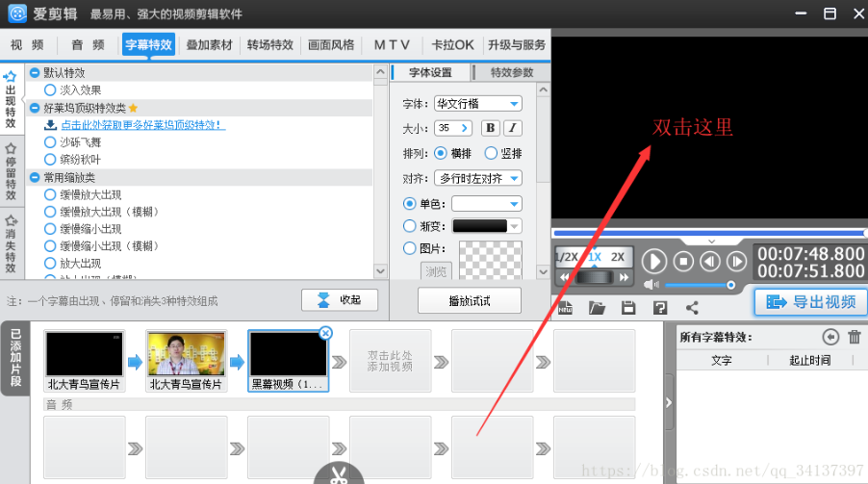This screenshot has height=484, width=868.
Task: Set playback speed to 1X
Action: pyautogui.click(x=595, y=257)
